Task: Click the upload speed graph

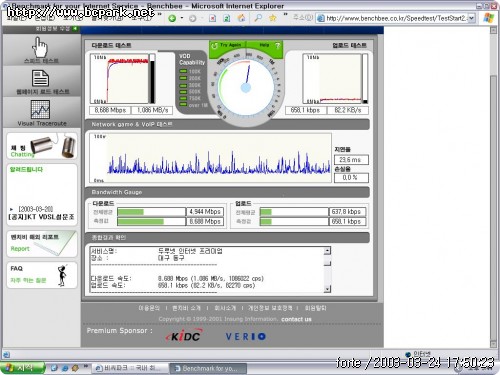Action: click(x=332, y=79)
